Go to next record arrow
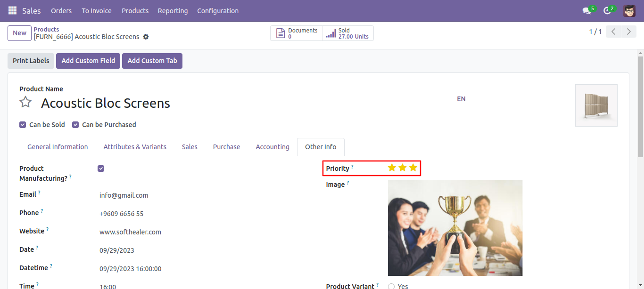This screenshot has width=644, height=289. [629, 32]
